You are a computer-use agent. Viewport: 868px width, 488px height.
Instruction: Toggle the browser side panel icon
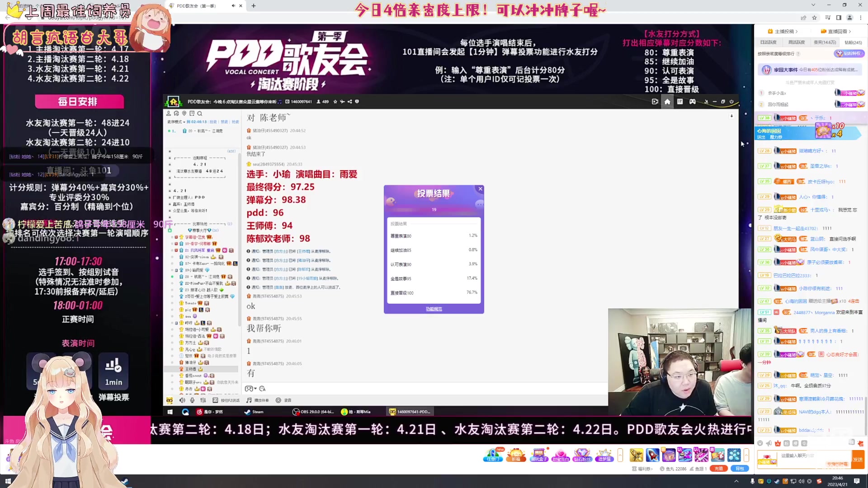839,18
